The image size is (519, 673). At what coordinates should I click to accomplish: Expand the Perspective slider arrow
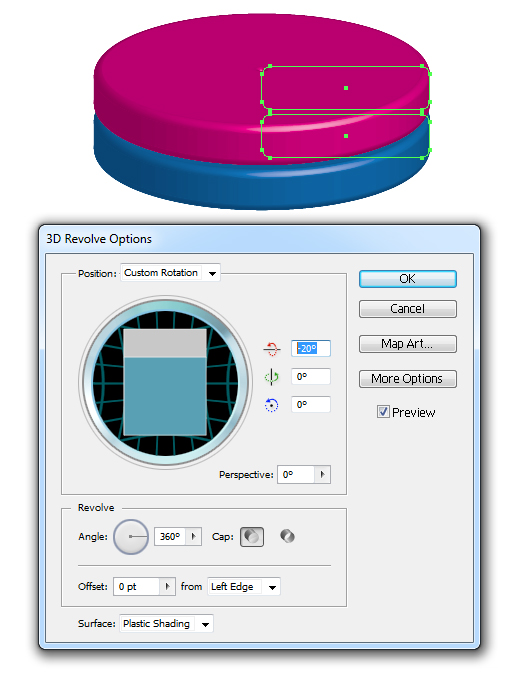pyautogui.click(x=322, y=475)
